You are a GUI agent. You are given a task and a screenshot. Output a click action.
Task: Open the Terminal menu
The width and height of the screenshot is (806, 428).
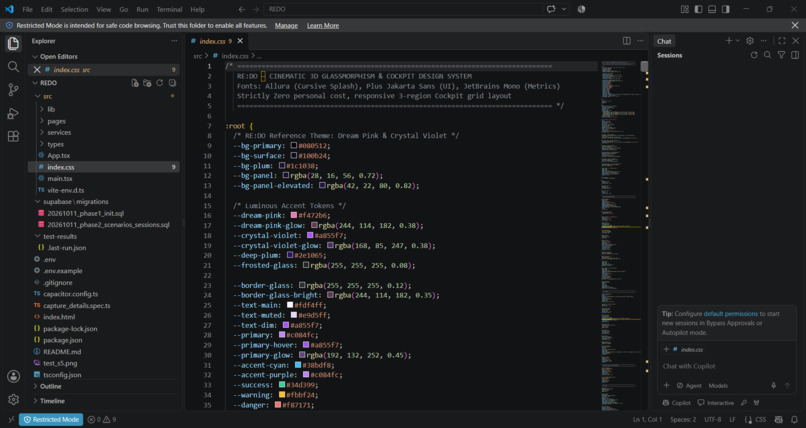click(x=169, y=9)
